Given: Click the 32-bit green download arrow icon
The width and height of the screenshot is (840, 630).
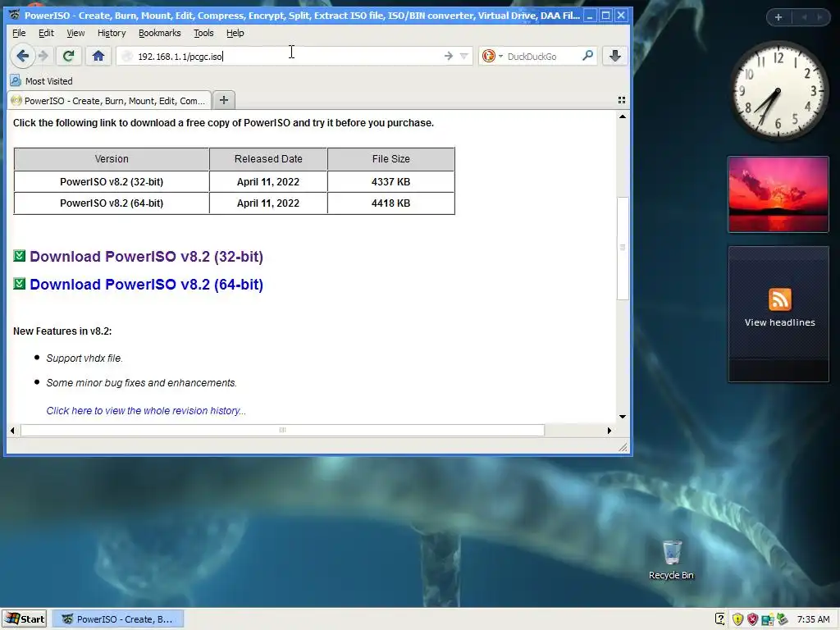Looking at the screenshot, I should (x=20, y=256).
